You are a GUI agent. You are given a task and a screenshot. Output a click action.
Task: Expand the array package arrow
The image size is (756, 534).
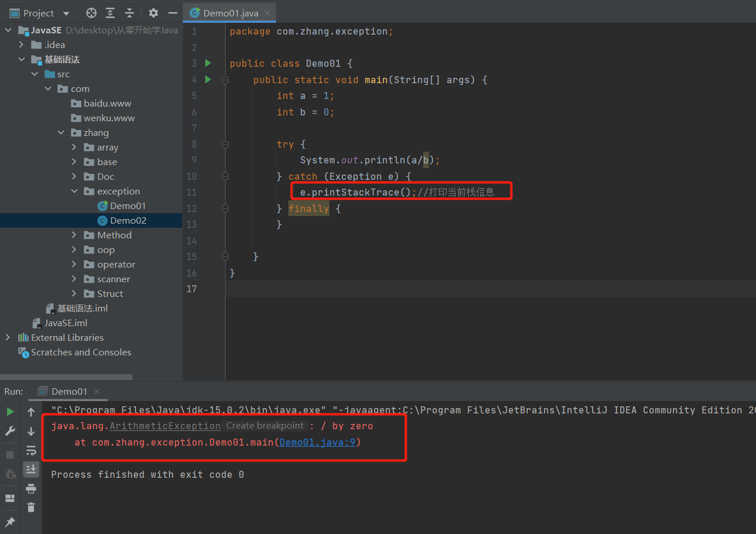pos(74,148)
